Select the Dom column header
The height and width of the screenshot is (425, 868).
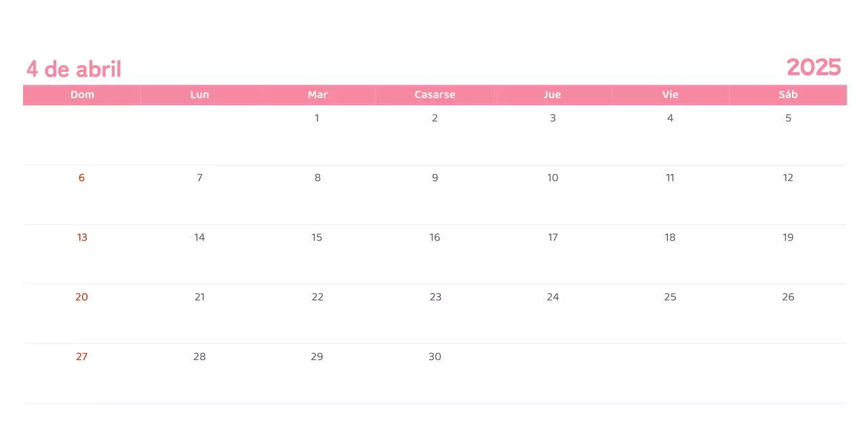pos(82,95)
